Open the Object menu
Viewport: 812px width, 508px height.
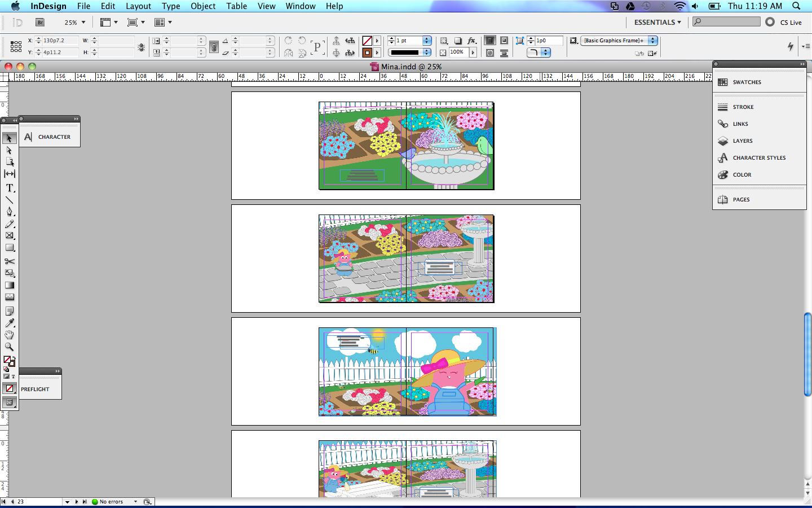click(x=203, y=6)
